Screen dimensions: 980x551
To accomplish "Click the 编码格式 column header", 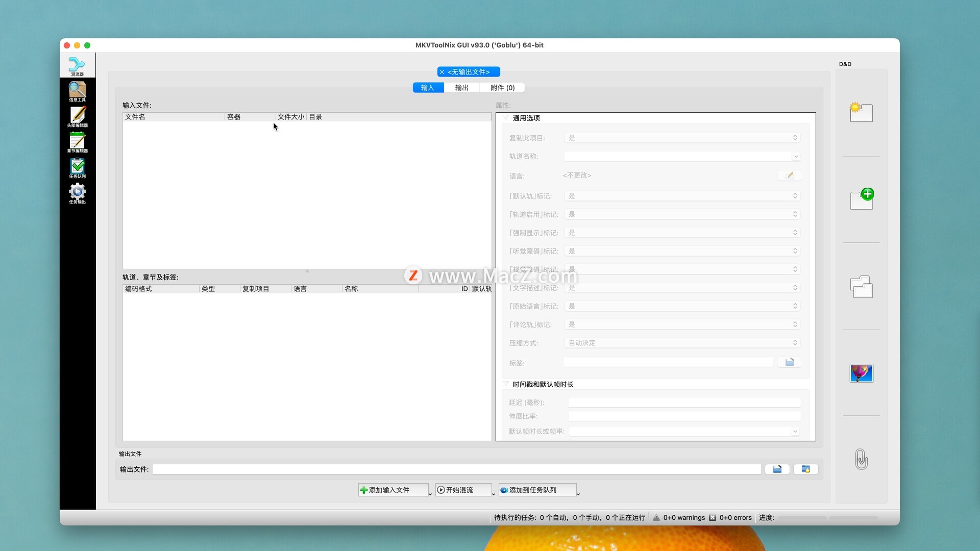I will coord(161,289).
